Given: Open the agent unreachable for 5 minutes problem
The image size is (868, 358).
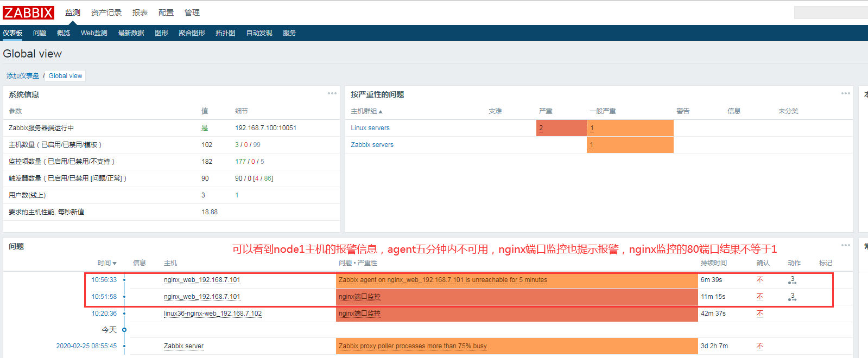Looking at the screenshot, I should (x=443, y=280).
